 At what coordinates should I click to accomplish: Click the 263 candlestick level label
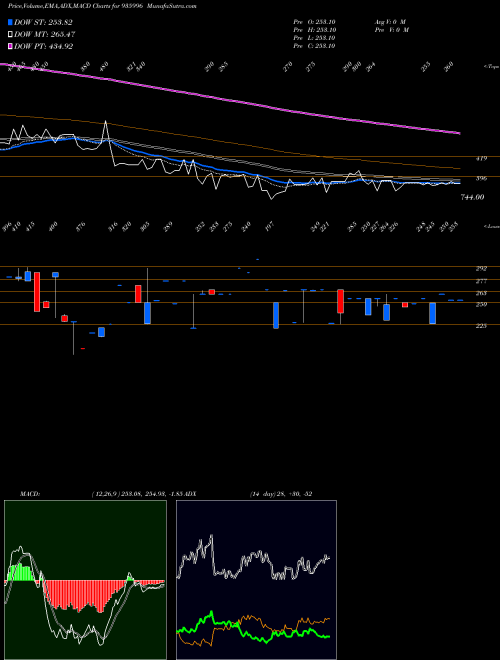coord(481,293)
